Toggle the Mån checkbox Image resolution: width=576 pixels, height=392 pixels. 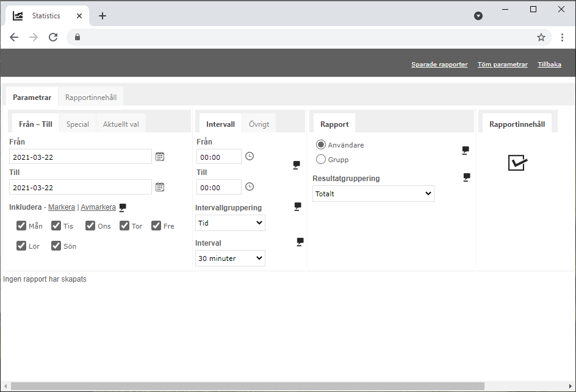[21, 226]
